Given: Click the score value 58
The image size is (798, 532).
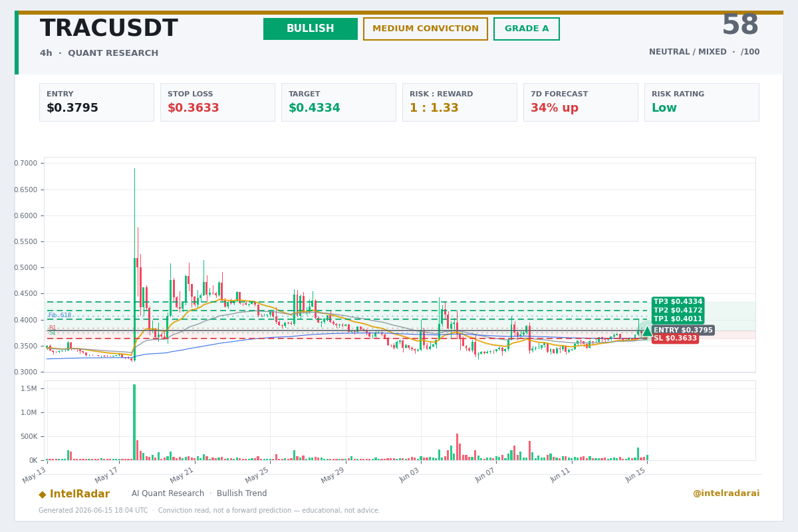Looking at the screenshot, I should coord(740,26).
